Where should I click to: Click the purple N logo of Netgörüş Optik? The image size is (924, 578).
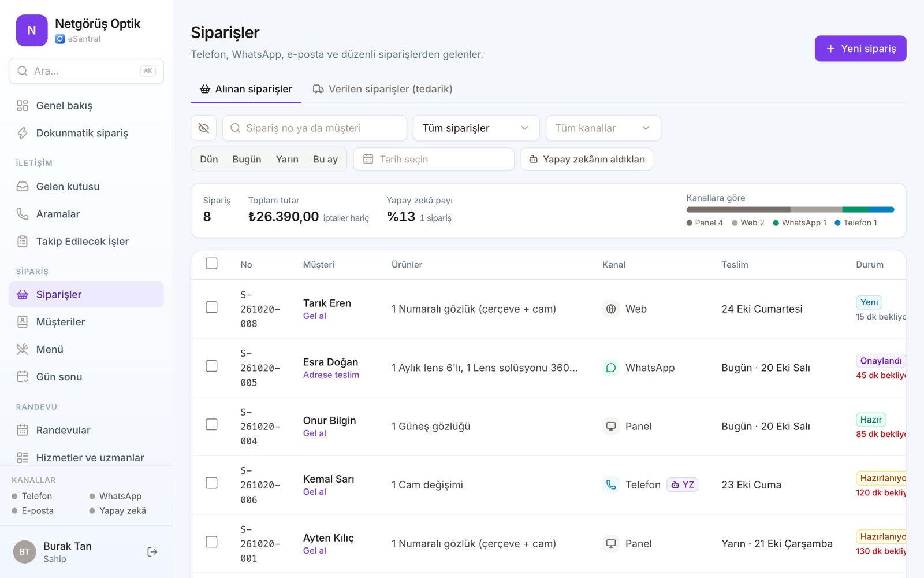32,31
